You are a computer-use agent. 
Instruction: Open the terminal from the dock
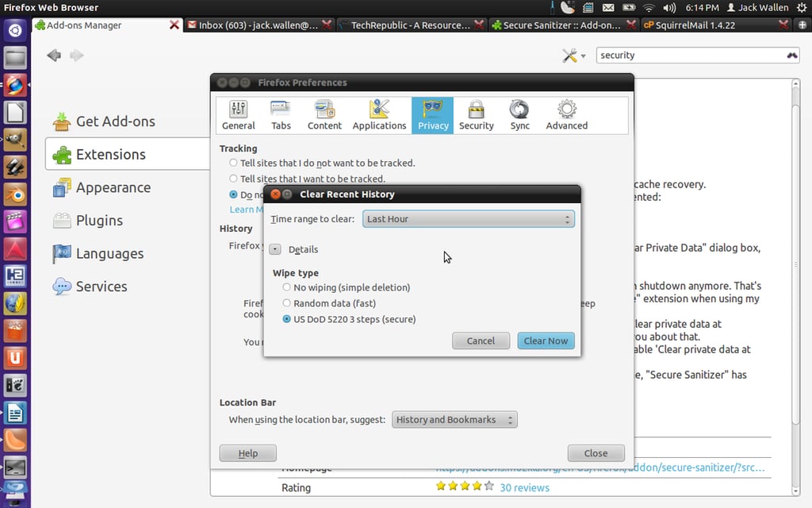(15, 468)
